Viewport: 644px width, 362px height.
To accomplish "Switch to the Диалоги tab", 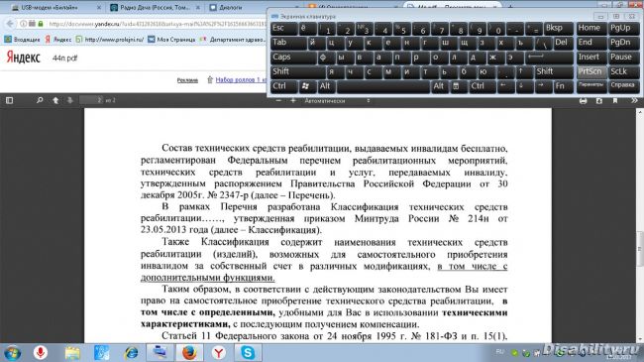I will (231, 7).
